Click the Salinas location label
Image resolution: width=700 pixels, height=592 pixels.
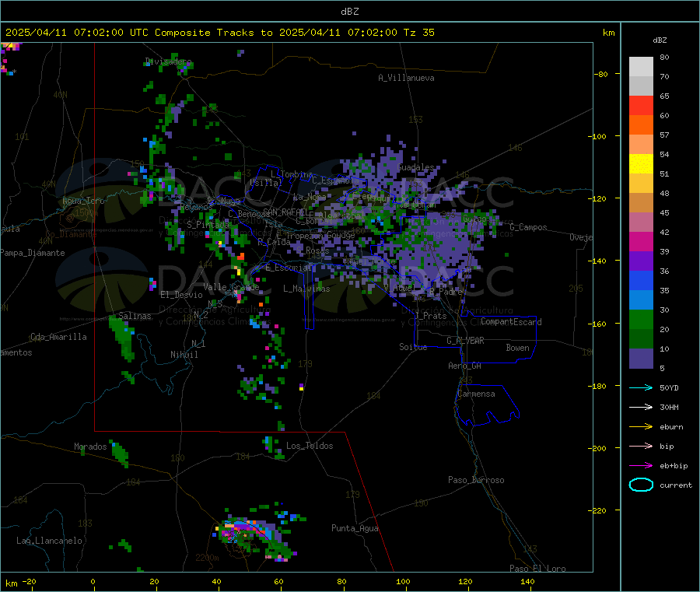[135, 316]
